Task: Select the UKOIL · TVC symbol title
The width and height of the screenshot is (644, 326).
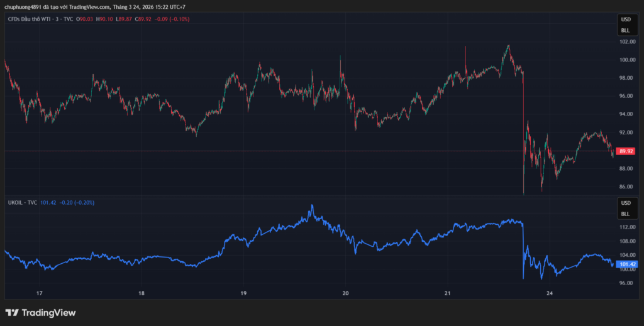Action: coord(22,203)
